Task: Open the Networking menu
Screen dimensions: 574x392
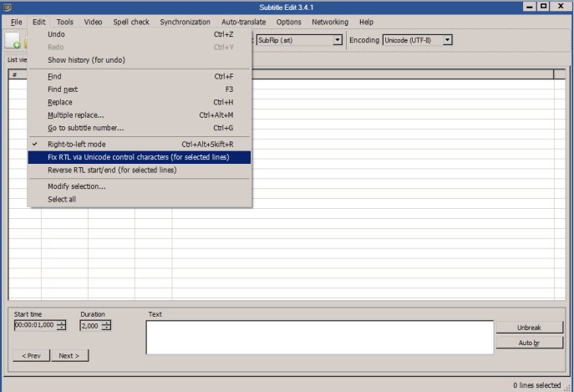Action: click(330, 22)
